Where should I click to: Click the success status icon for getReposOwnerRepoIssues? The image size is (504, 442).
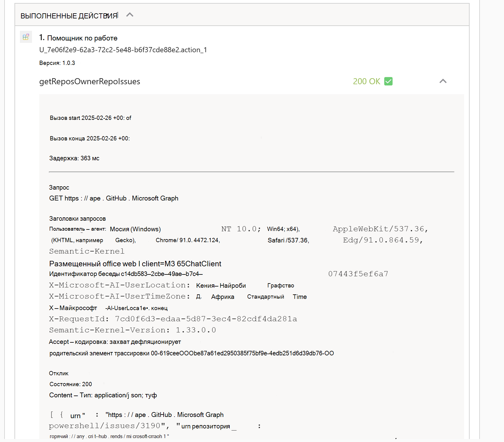pyautogui.click(x=389, y=81)
